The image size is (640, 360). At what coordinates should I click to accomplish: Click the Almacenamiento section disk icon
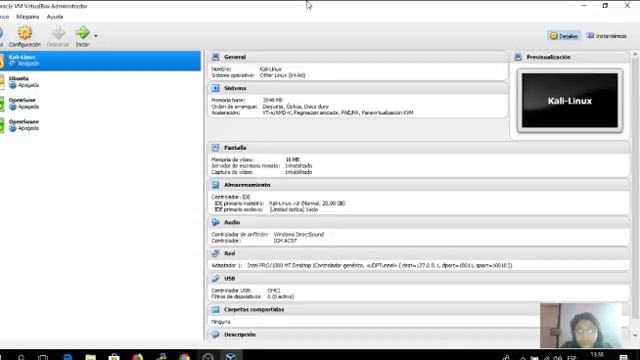point(216,185)
